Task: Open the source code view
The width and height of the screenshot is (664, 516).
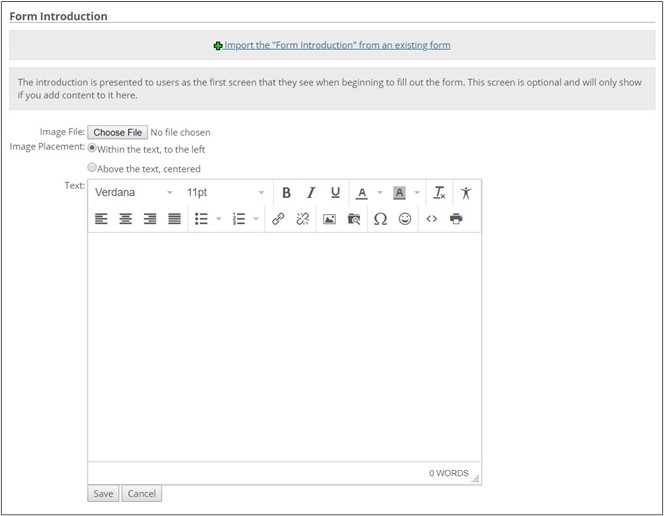Action: [x=432, y=219]
